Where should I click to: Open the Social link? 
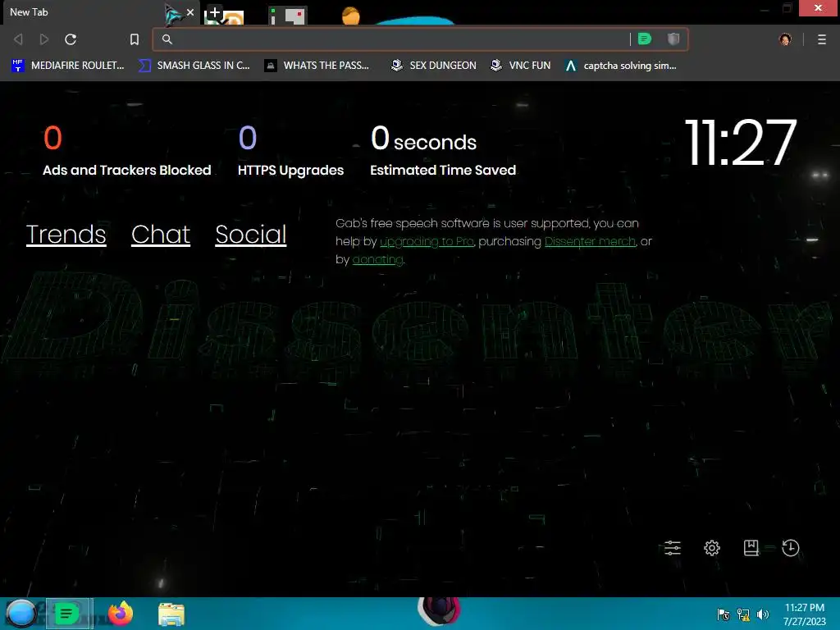click(x=251, y=234)
